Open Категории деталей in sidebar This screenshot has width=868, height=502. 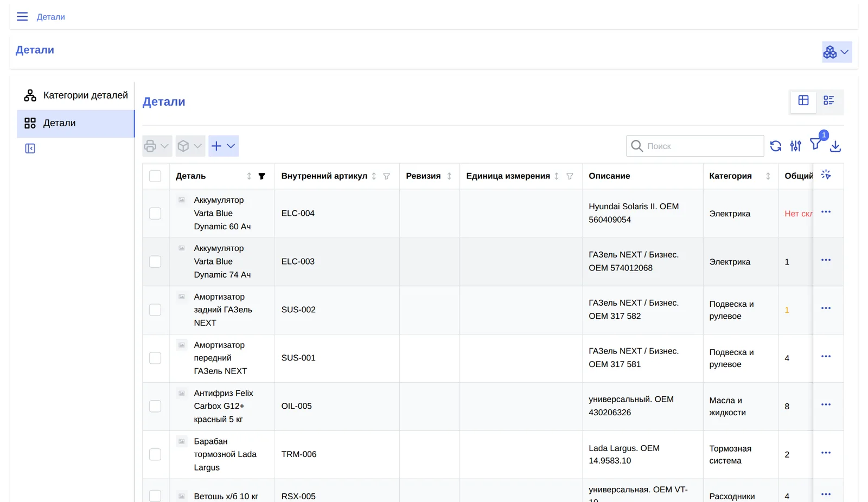[x=76, y=96]
